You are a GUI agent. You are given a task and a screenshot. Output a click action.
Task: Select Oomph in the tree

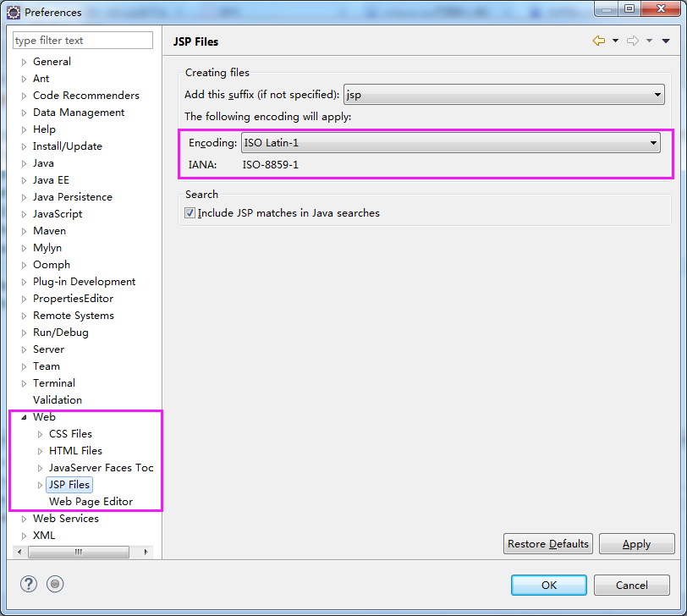52,265
